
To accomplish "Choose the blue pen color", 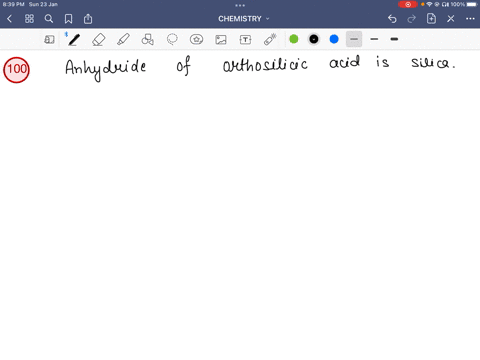I will [334, 39].
